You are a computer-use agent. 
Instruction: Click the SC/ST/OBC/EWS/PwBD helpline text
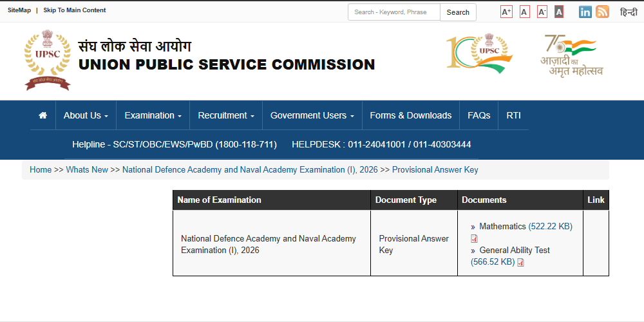coord(175,144)
